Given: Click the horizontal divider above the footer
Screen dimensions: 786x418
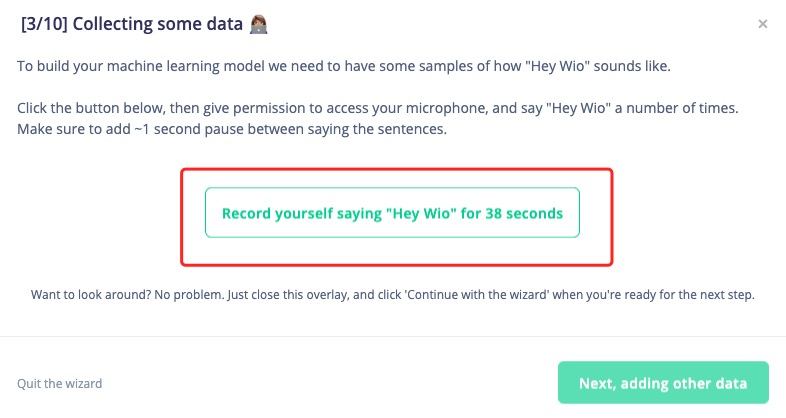Looking at the screenshot, I should (393, 336).
